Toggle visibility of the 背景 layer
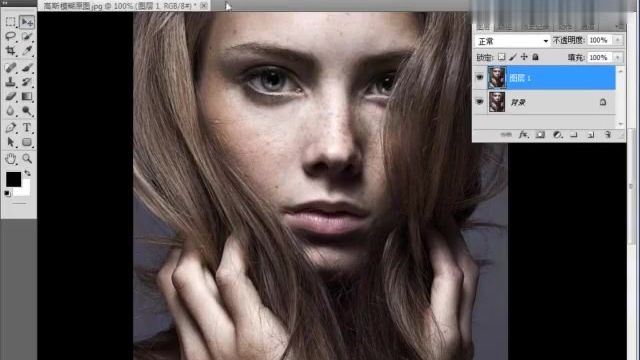 click(x=480, y=102)
